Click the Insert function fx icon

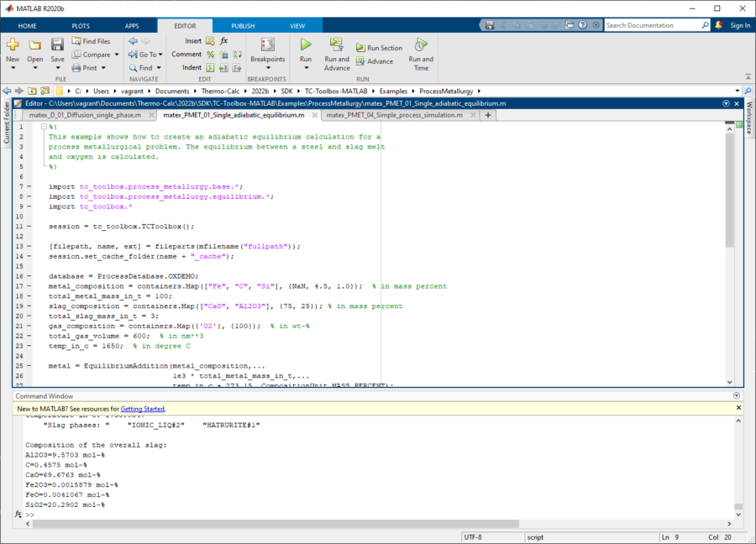(x=224, y=40)
